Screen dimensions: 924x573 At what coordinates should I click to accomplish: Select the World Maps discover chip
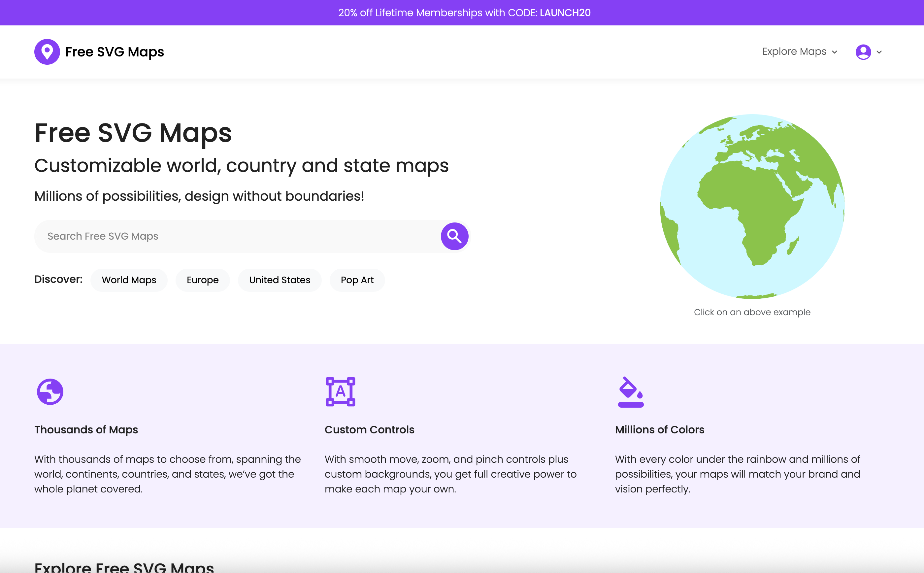tap(129, 280)
